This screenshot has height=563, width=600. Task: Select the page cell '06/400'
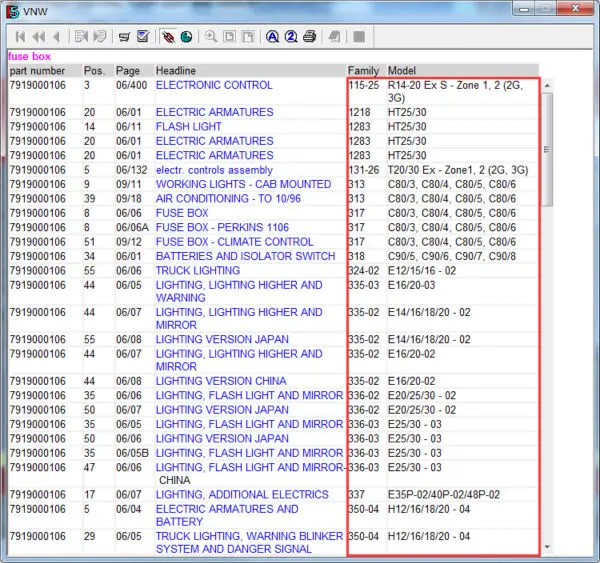coord(132,85)
